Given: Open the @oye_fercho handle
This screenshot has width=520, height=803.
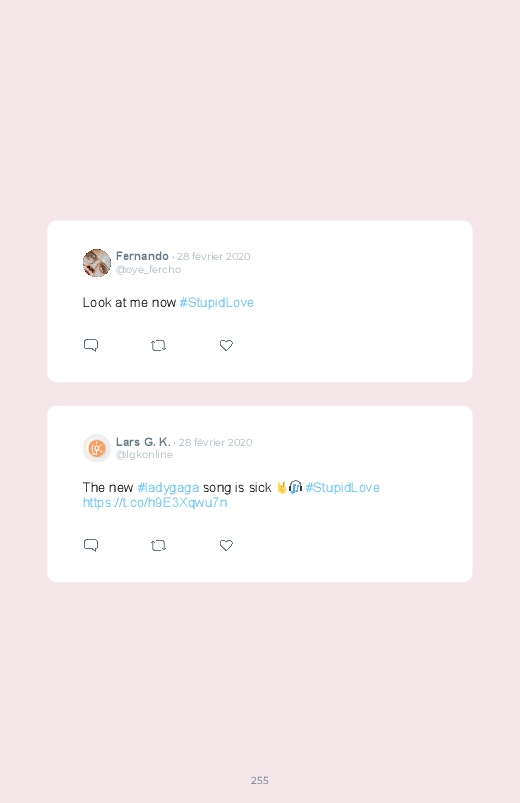Looking at the screenshot, I should [149, 269].
